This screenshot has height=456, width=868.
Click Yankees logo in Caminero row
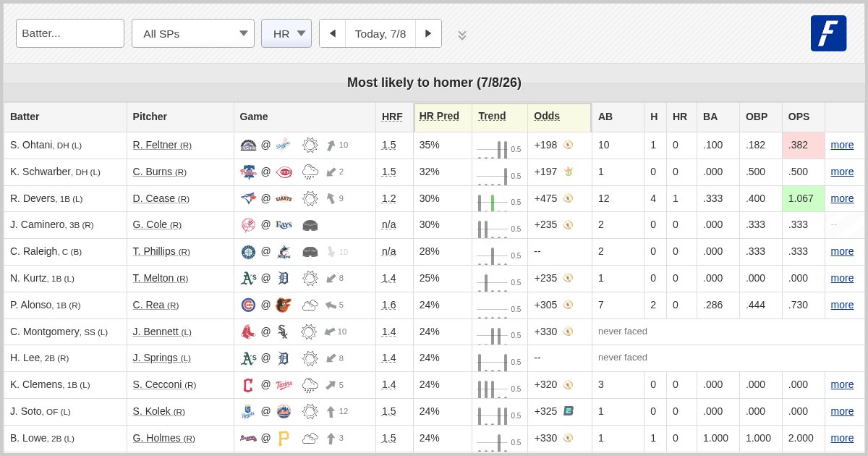pos(248,225)
